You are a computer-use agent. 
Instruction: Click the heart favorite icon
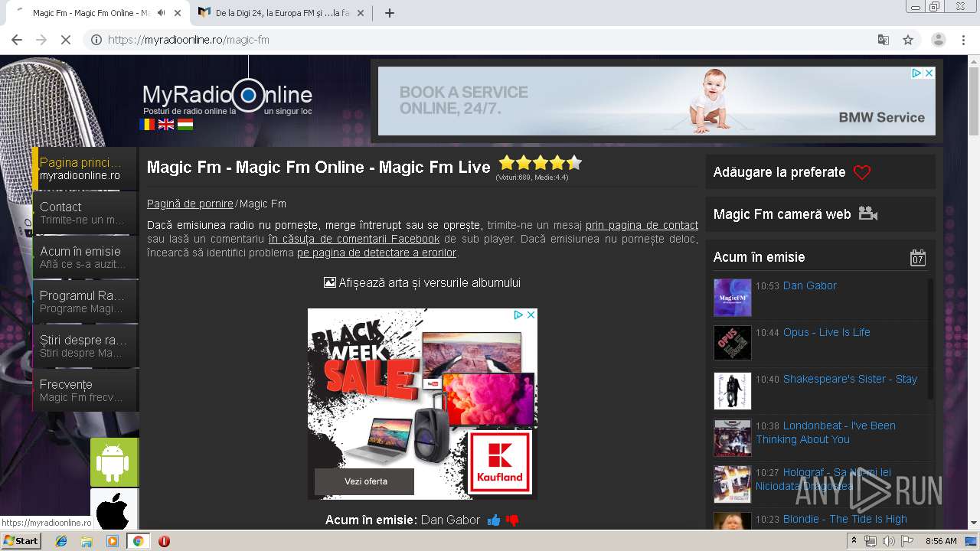point(862,172)
